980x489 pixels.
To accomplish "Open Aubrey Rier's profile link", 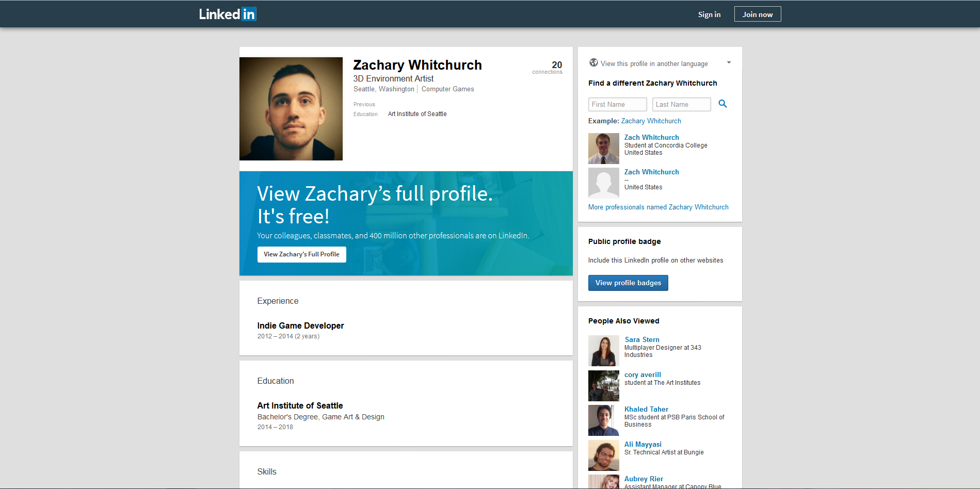I will (644, 479).
